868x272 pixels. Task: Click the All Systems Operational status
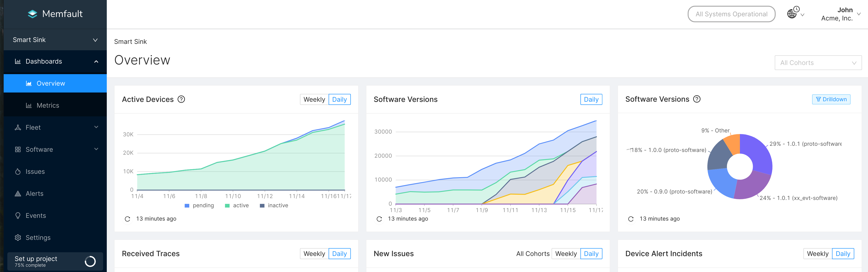pos(731,14)
